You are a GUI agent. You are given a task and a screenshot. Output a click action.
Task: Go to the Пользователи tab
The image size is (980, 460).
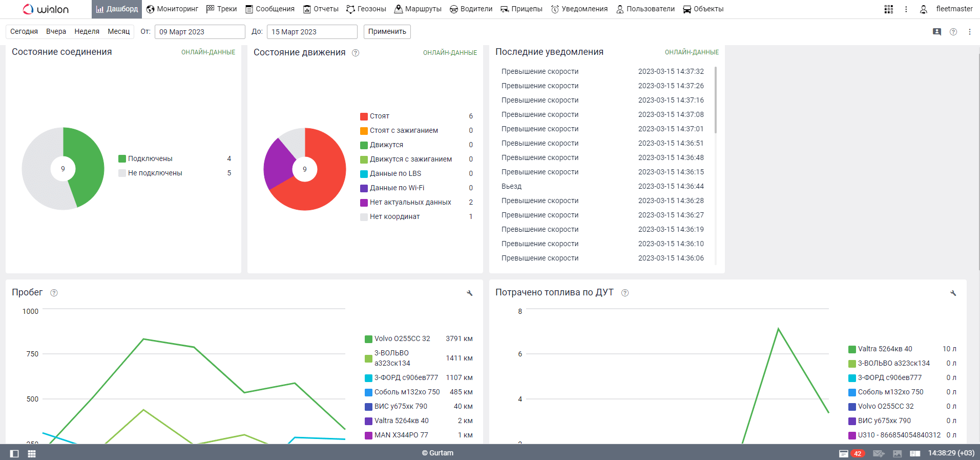click(645, 9)
